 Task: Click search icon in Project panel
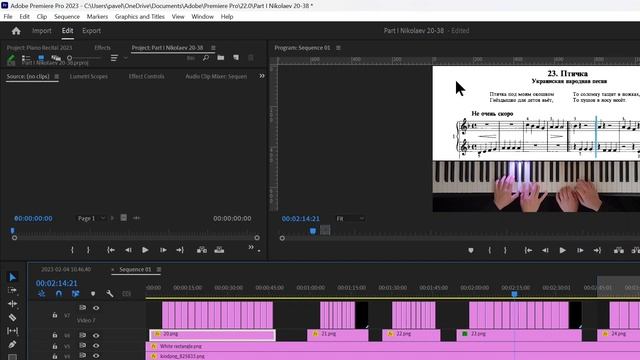click(206, 58)
